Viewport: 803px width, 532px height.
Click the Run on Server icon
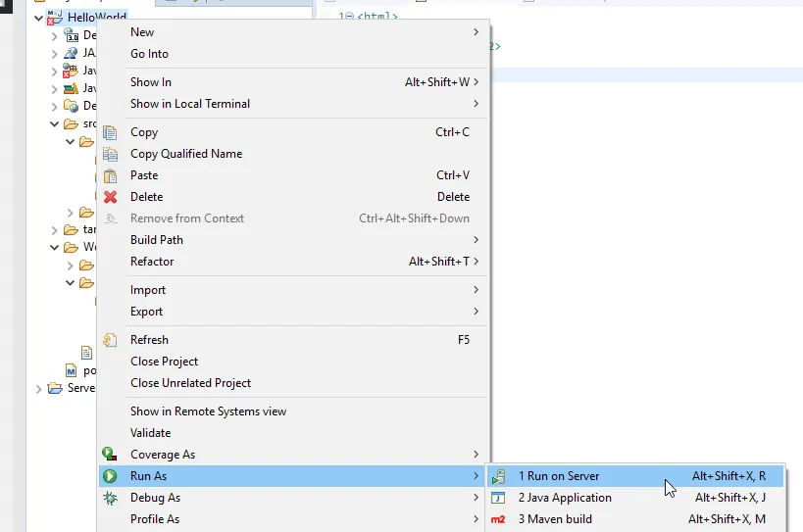tap(499, 476)
